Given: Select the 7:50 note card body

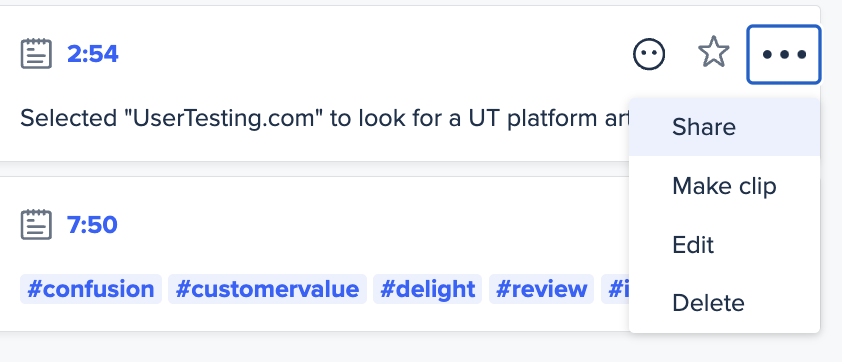Looking at the screenshot, I should click(314, 254).
